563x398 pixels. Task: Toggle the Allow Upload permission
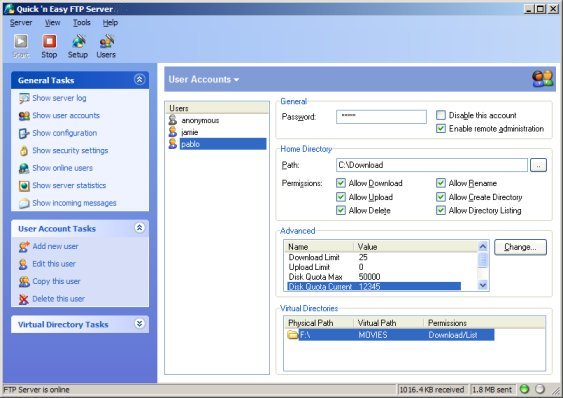tap(341, 197)
